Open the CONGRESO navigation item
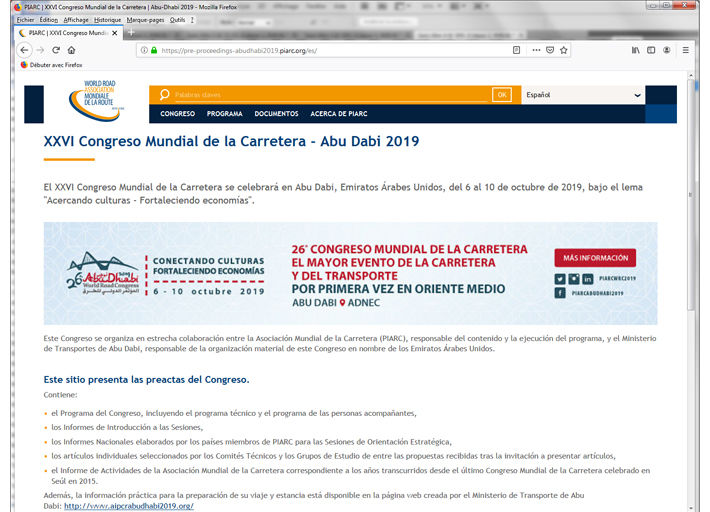The width and height of the screenshot is (710, 512). (178, 114)
